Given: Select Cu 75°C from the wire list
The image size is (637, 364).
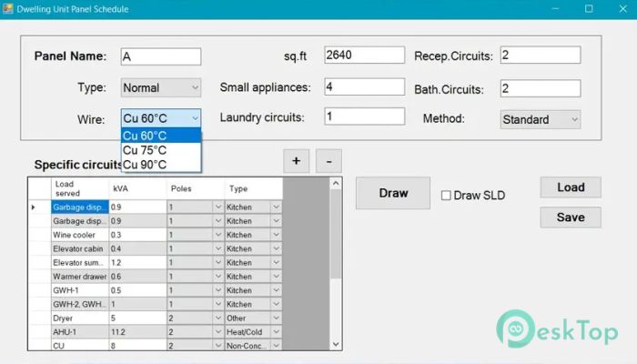Looking at the screenshot, I should 161,150.
